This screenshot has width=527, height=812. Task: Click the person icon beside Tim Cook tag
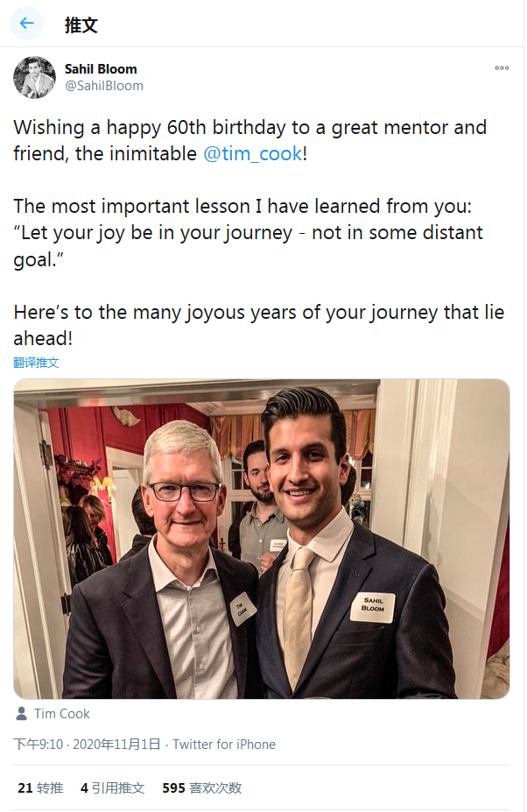tap(21, 714)
